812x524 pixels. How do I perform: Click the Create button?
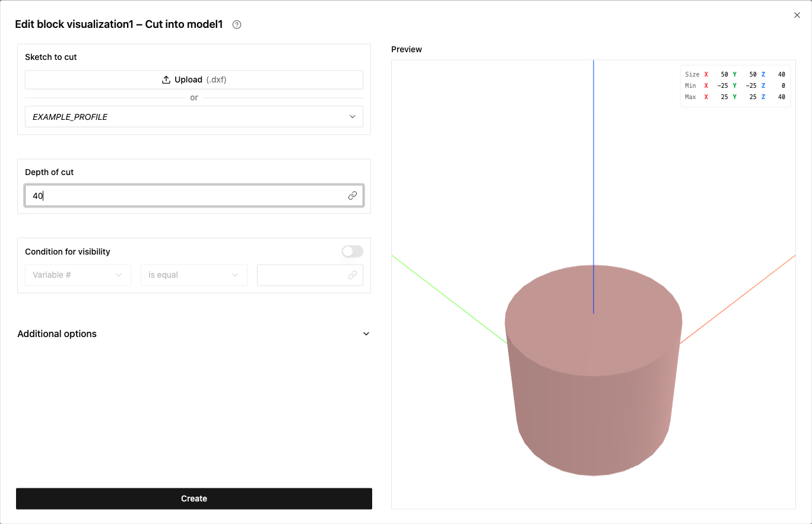(x=194, y=498)
